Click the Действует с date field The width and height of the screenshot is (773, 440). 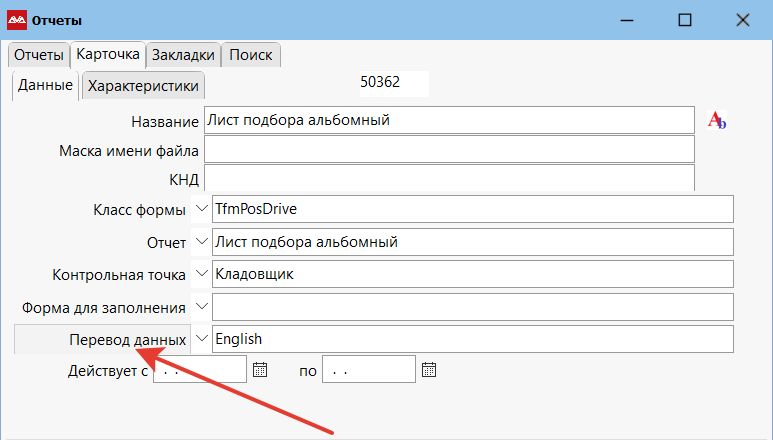click(x=198, y=370)
